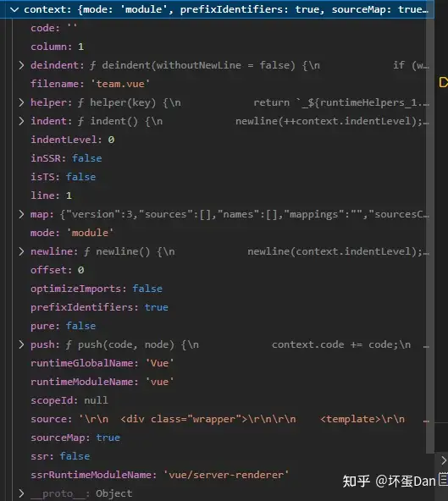Image resolution: width=448 pixels, height=501 pixels.
Task: Select the source template string row
Action: [x=230, y=419]
